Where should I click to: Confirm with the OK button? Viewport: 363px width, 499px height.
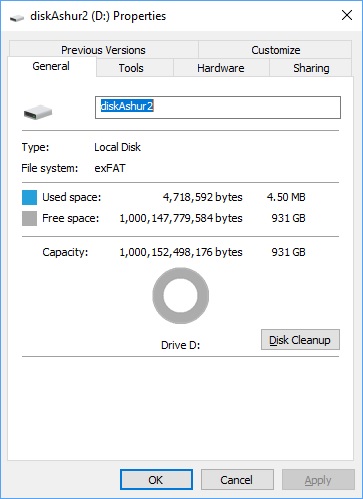point(156,480)
